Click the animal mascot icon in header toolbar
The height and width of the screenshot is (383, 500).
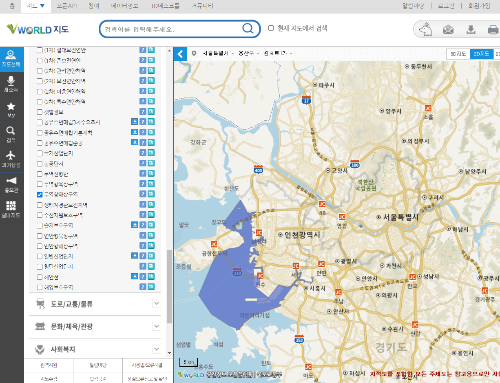click(426, 29)
